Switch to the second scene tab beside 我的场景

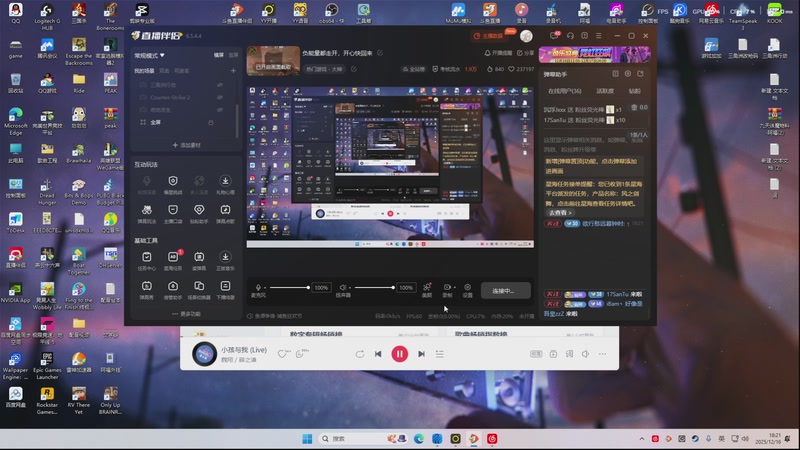164,71
